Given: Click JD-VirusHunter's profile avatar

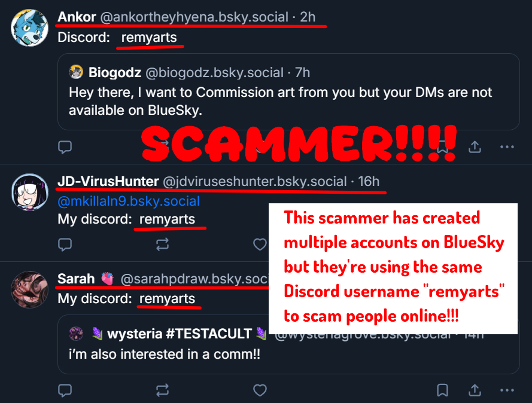Looking at the screenshot, I should pos(29,192).
